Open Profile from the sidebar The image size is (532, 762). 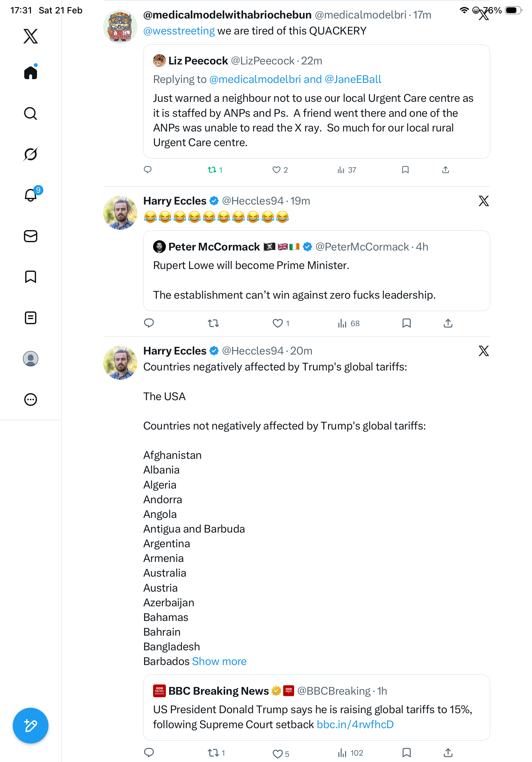point(31,359)
